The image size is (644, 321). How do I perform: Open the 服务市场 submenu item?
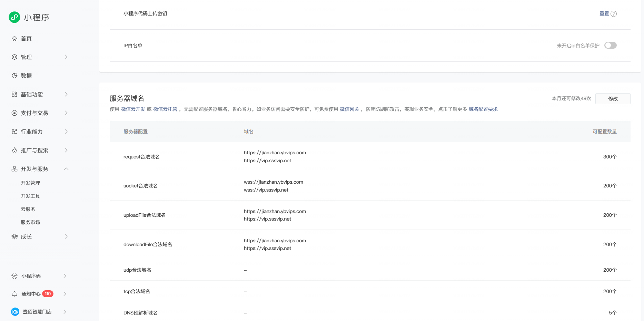(x=30, y=222)
